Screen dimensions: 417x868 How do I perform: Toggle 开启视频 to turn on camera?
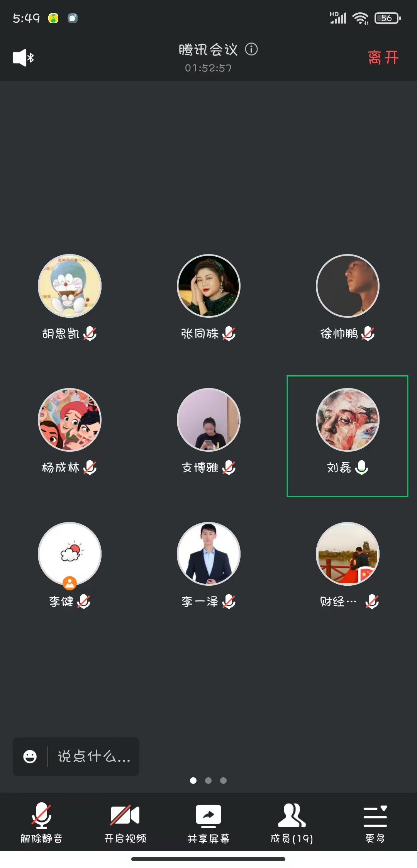pyautogui.click(x=125, y=822)
